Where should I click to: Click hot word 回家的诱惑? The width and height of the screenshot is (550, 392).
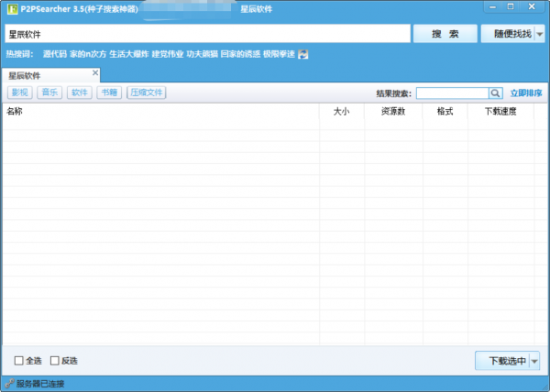pos(240,54)
